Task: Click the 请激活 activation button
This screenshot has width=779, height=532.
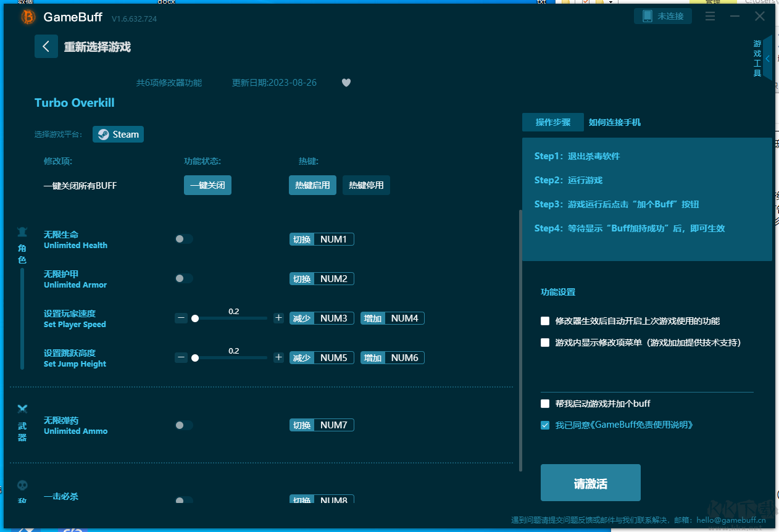Action: (x=591, y=483)
